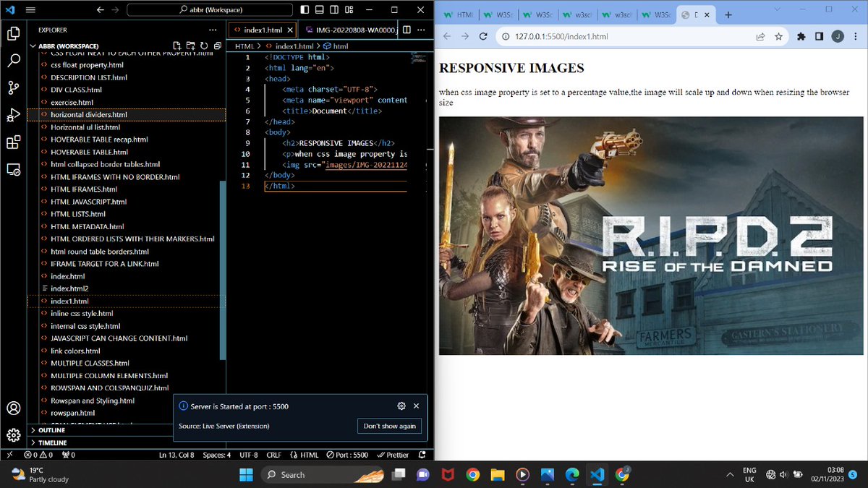The image size is (868, 488).
Task: Open a new Chrome tab
Action: pyautogui.click(x=728, y=15)
